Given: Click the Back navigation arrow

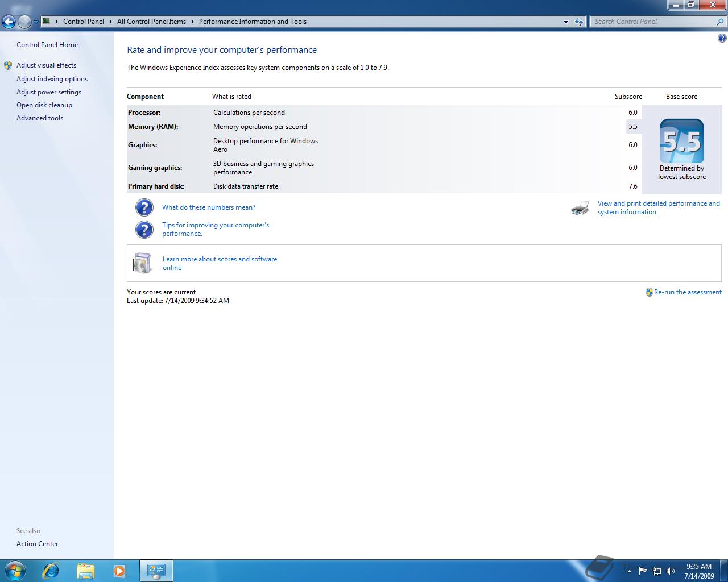Looking at the screenshot, I should tap(9, 22).
